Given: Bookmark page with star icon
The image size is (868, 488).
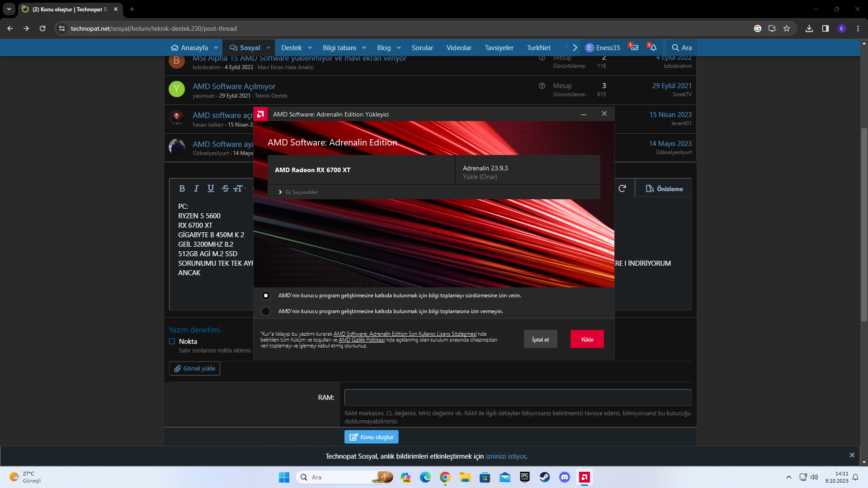Looking at the screenshot, I should (787, 28).
